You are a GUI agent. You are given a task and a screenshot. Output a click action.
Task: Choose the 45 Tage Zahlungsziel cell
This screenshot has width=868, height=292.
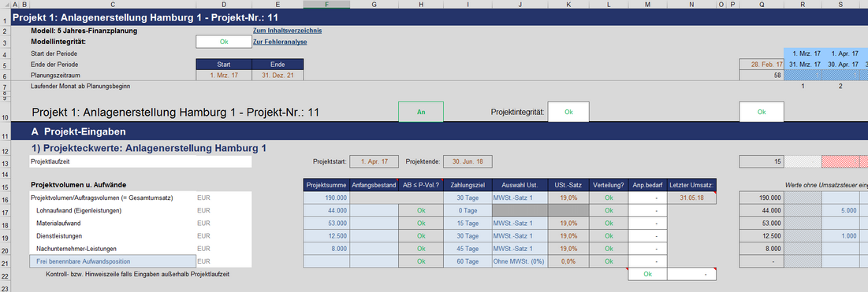(468, 249)
